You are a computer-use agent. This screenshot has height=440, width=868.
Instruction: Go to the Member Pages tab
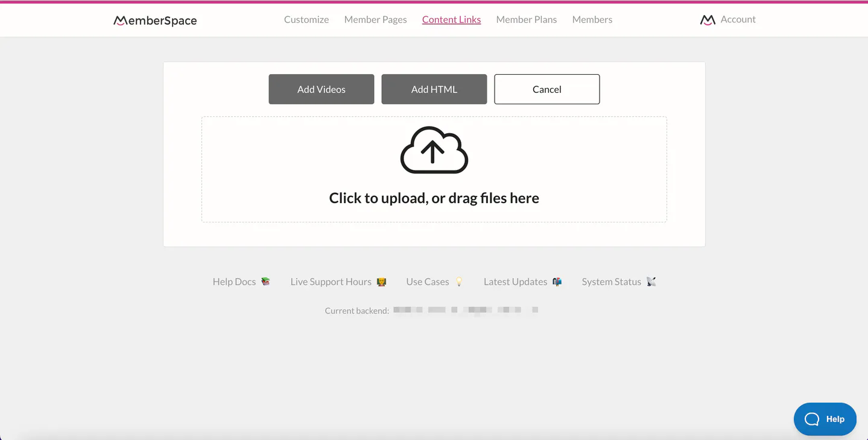[376, 19]
